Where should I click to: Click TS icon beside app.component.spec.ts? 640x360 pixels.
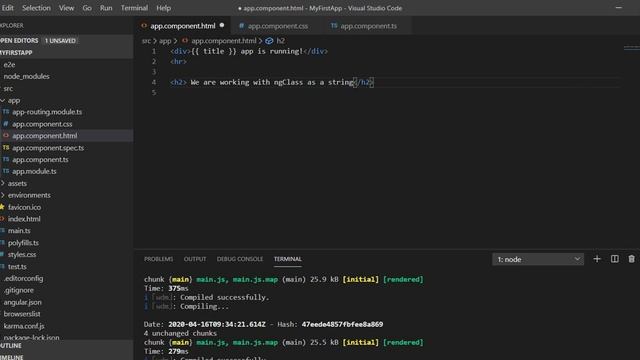tap(6, 147)
